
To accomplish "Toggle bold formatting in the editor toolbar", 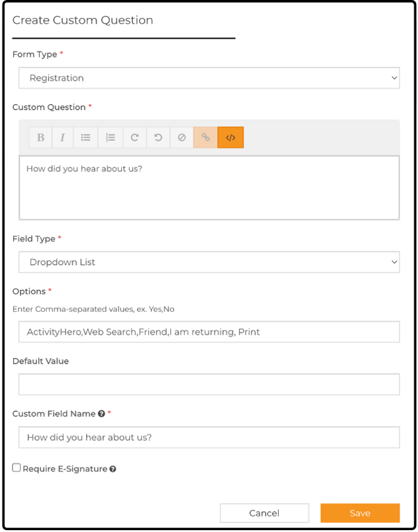I will pyautogui.click(x=41, y=137).
